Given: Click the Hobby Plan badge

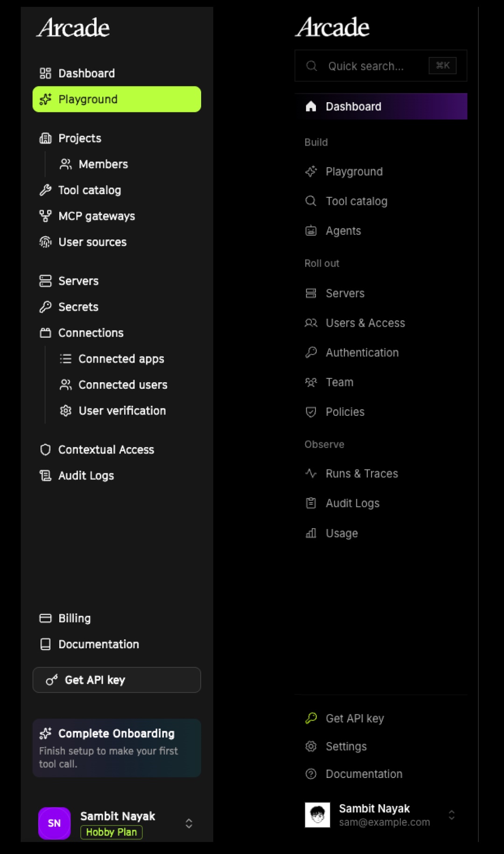Looking at the screenshot, I should click(x=112, y=832).
